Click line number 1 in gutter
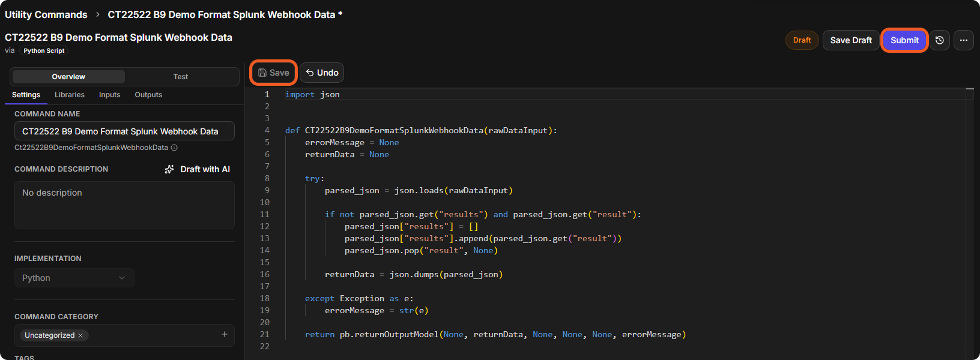 pyautogui.click(x=267, y=94)
